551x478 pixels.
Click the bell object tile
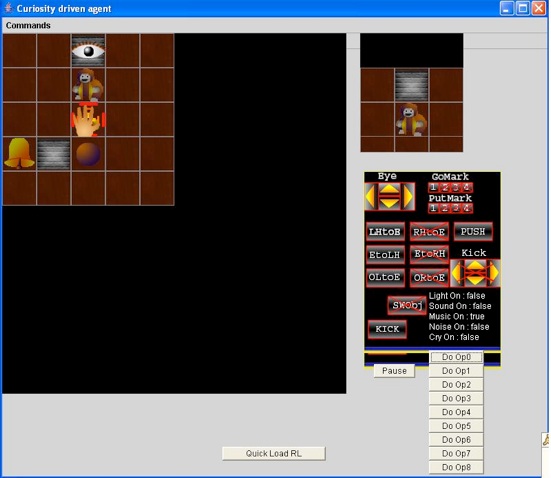coord(19,154)
